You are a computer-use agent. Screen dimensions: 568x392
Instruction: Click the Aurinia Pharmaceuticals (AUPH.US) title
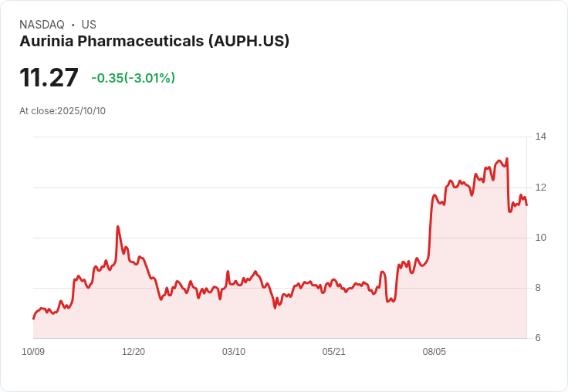154,41
